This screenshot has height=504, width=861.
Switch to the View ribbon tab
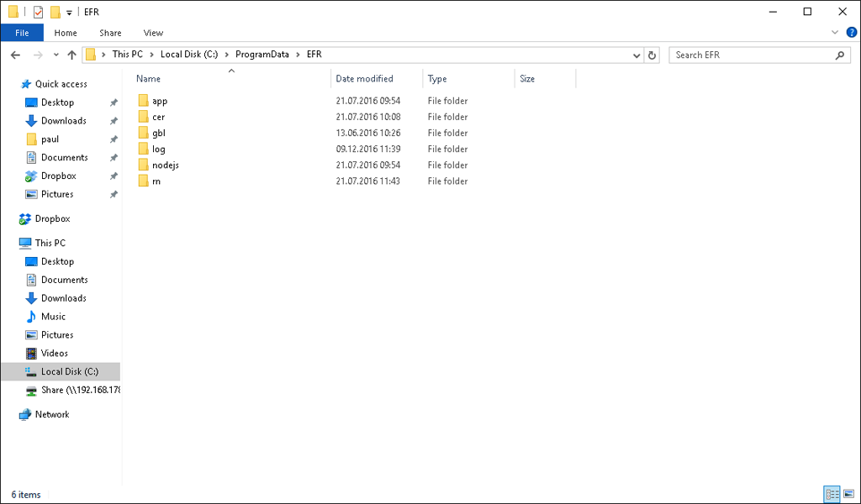(153, 33)
